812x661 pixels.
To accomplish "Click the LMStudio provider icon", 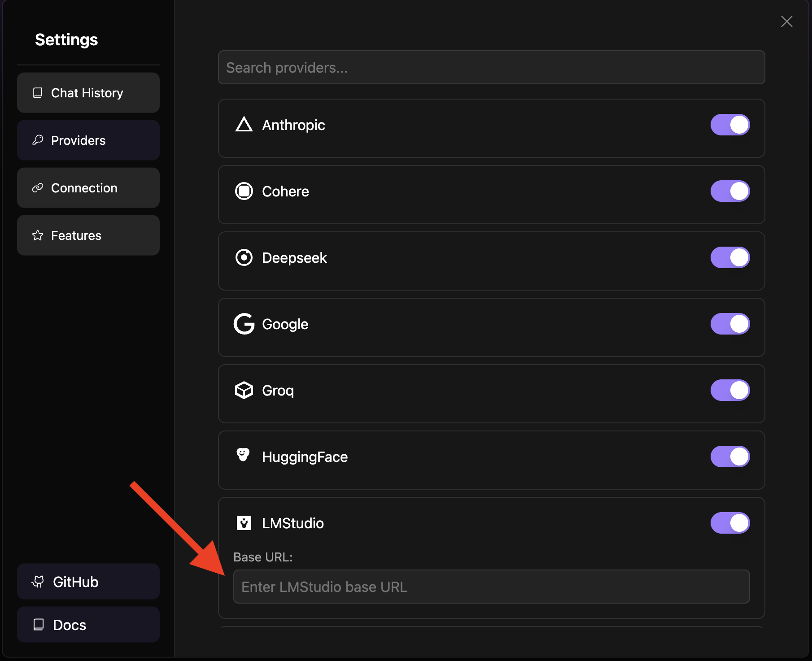I will (244, 523).
